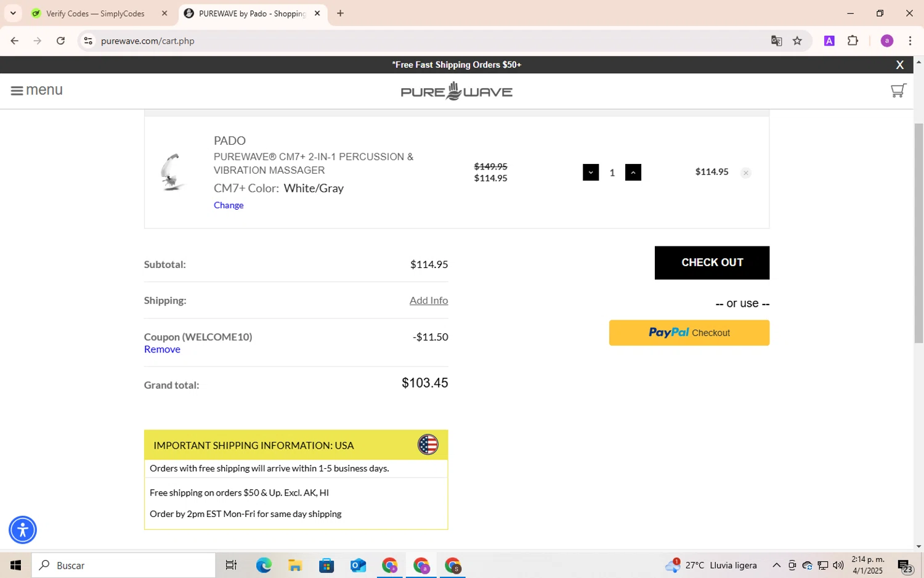Open Chrome three-dot menu
Screen dimensions: 924x578
click(910, 41)
